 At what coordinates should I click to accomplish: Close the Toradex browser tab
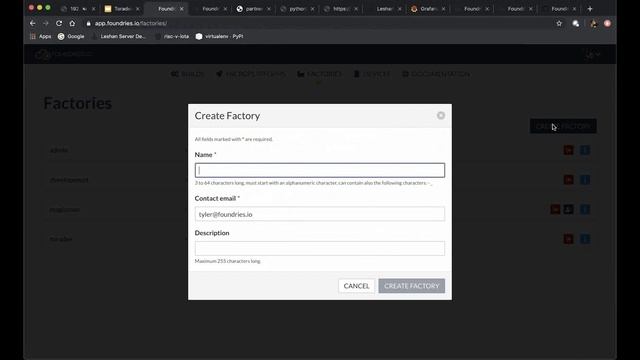click(x=138, y=9)
